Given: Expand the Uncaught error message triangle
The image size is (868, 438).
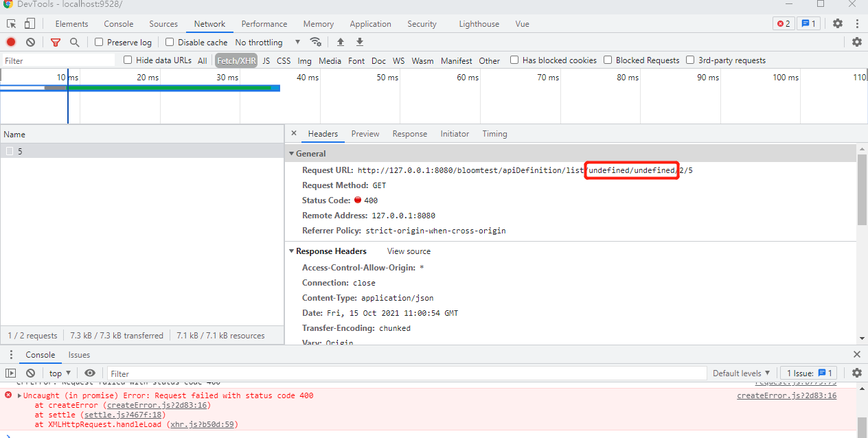Looking at the screenshot, I should click(x=19, y=395).
